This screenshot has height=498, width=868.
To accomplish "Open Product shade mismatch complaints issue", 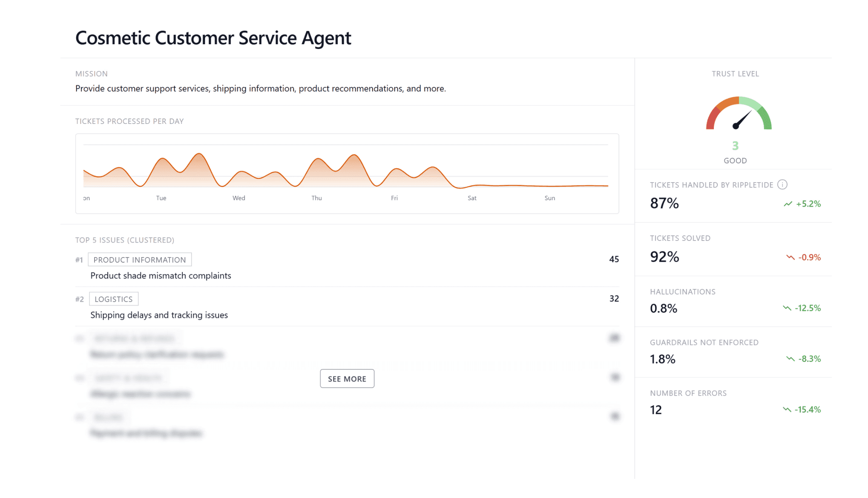I will (x=161, y=275).
